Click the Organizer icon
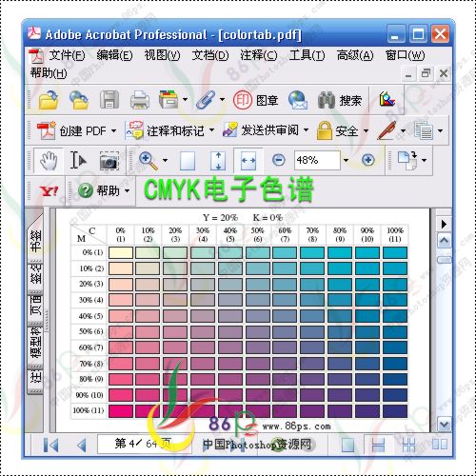 (169, 99)
